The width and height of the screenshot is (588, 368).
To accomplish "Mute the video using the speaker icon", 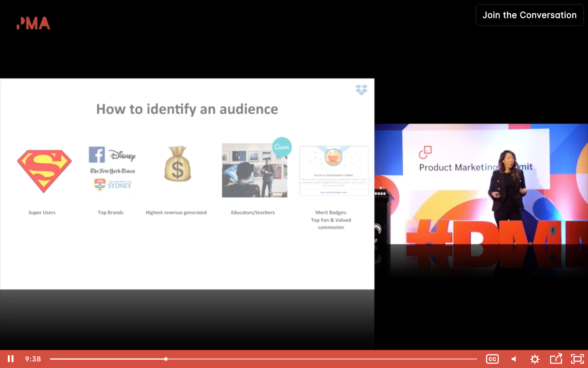I will click(514, 359).
